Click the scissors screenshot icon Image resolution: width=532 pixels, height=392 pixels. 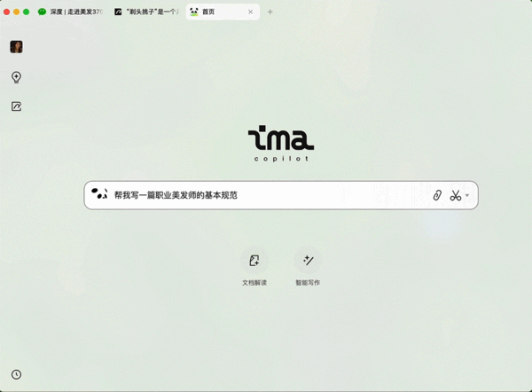point(456,195)
